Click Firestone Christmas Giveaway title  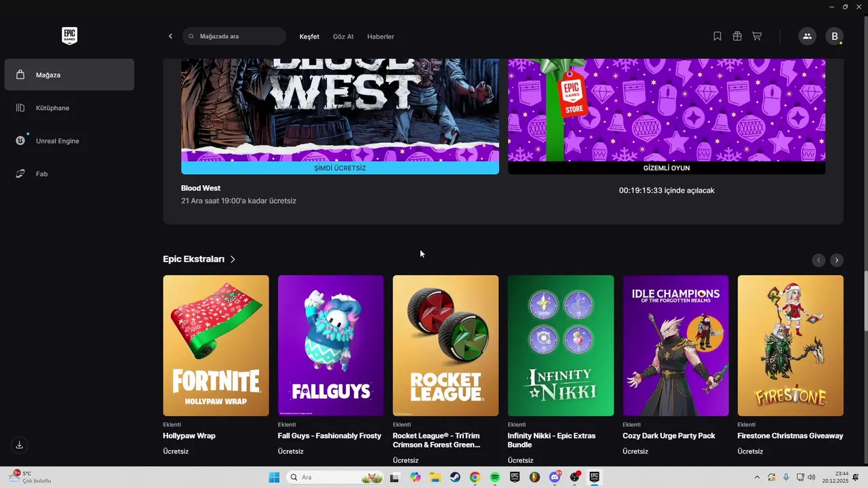coord(791,436)
